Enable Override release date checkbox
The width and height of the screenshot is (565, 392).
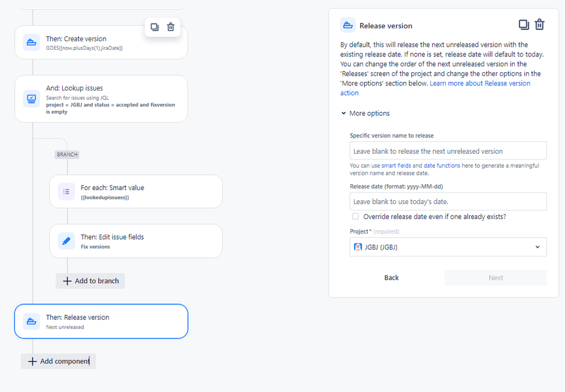click(355, 217)
